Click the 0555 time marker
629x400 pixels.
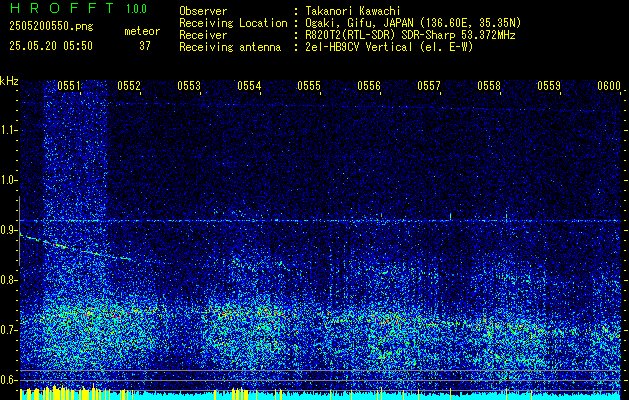(308, 85)
